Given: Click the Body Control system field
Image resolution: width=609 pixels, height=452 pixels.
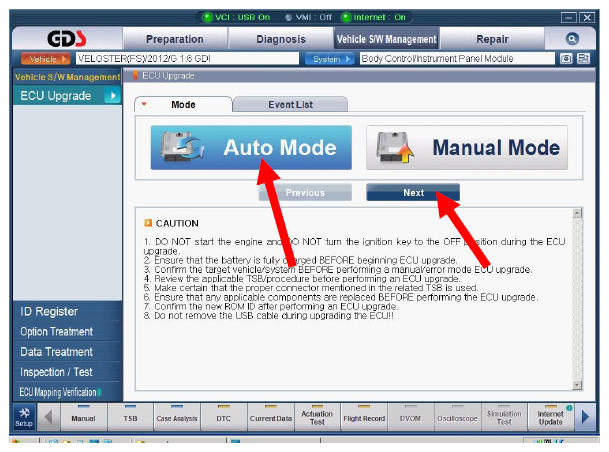Looking at the screenshot, I should (457, 59).
